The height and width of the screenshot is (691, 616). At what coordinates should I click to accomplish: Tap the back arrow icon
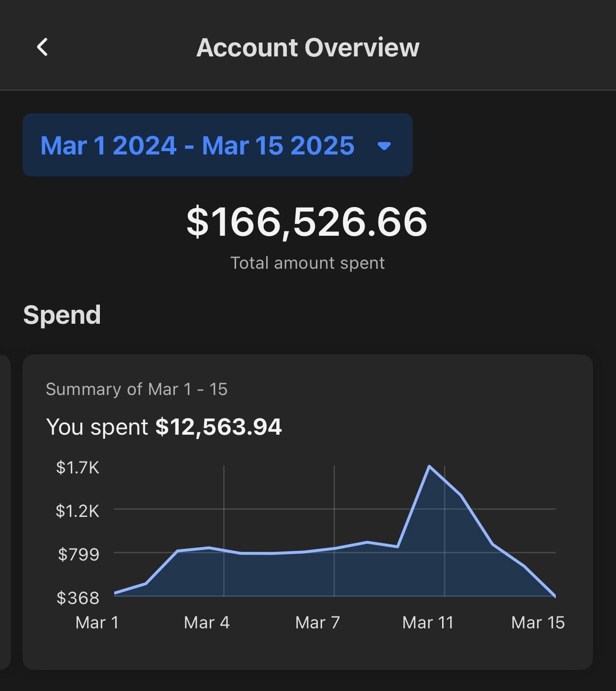pyautogui.click(x=43, y=47)
